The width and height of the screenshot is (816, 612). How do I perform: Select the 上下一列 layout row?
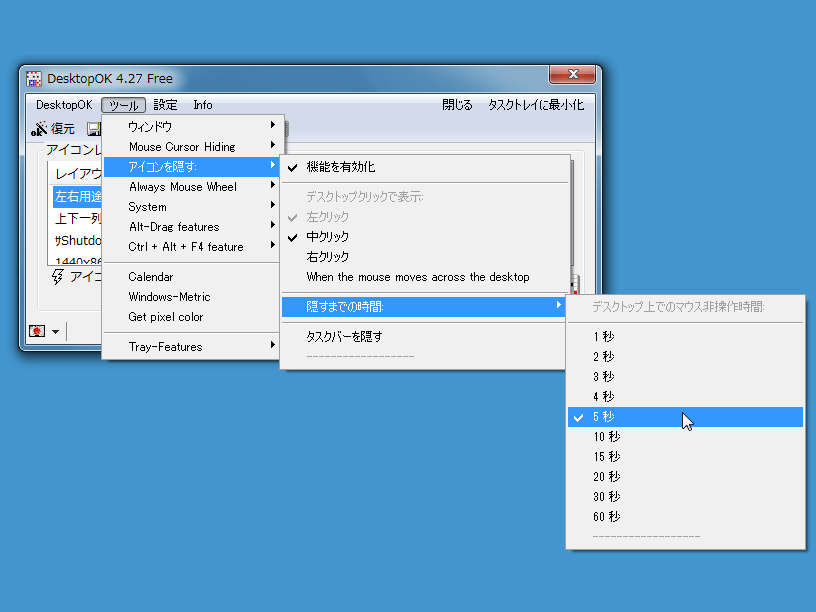tap(77, 219)
